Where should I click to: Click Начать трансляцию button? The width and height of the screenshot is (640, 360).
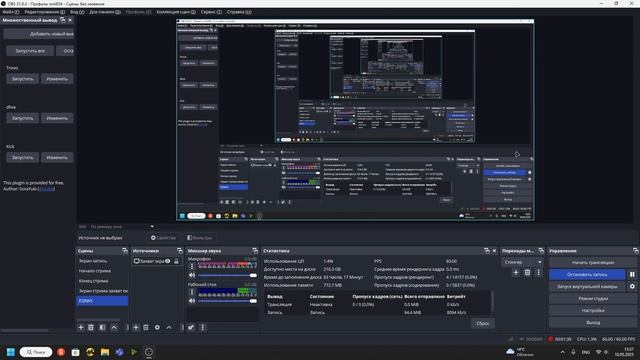pos(593,262)
